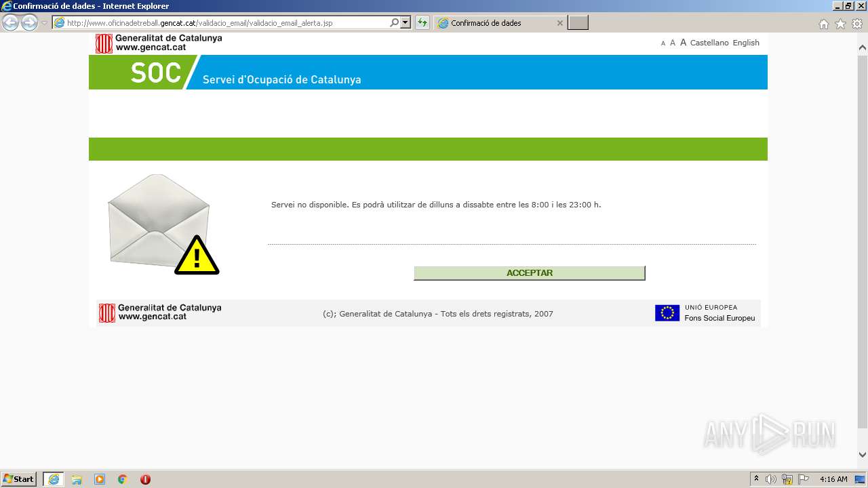Image resolution: width=868 pixels, height=488 pixels.
Task: Switch the page language to Castellano
Action: (709, 43)
